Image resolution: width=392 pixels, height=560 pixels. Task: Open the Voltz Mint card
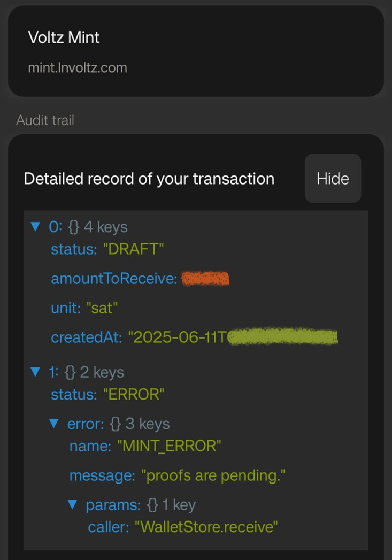coord(196,51)
